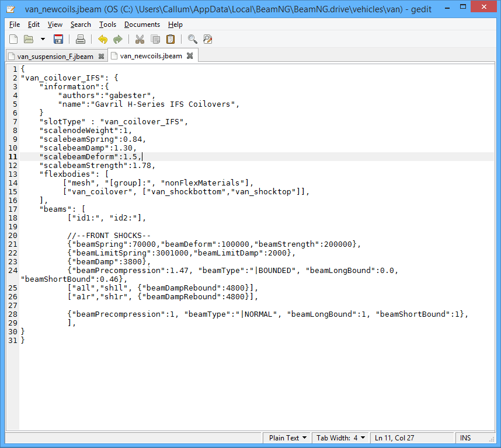Click the "scalenodeWeight":1 line
Screen dimensions: 501x448
pyautogui.click(x=86, y=130)
